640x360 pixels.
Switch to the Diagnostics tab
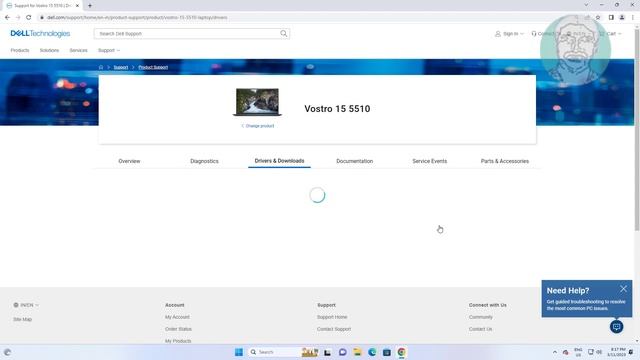pyautogui.click(x=204, y=161)
